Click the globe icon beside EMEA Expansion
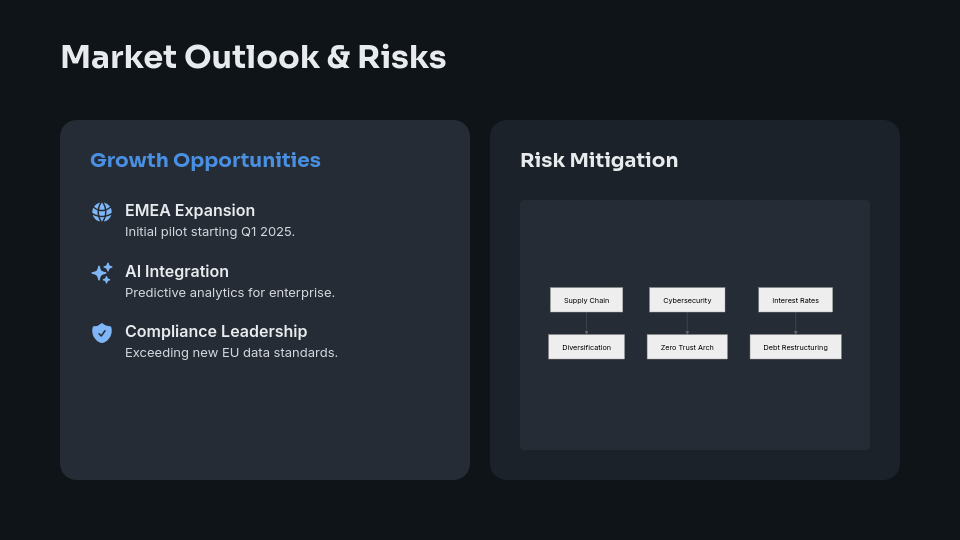960x540 pixels. click(x=102, y=212)
